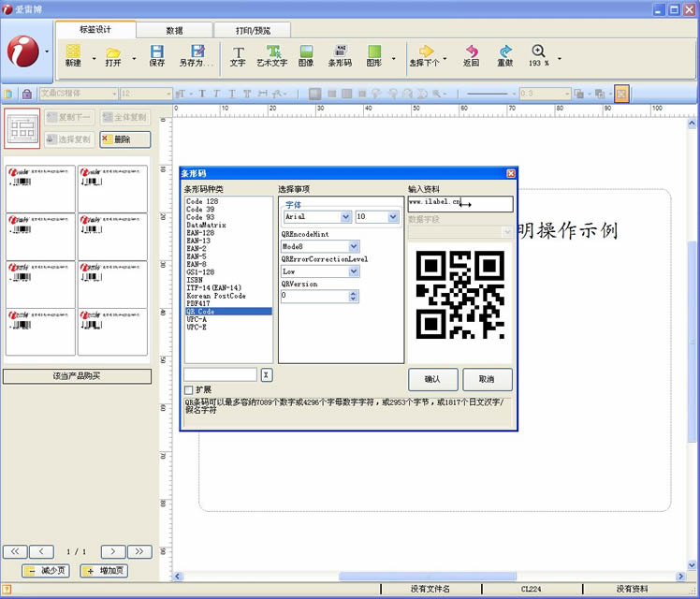Image resolution: width=700 pixels, height=599 pixels.
Task: Click the lock icon in format bar
Action: tap(27, 94)
